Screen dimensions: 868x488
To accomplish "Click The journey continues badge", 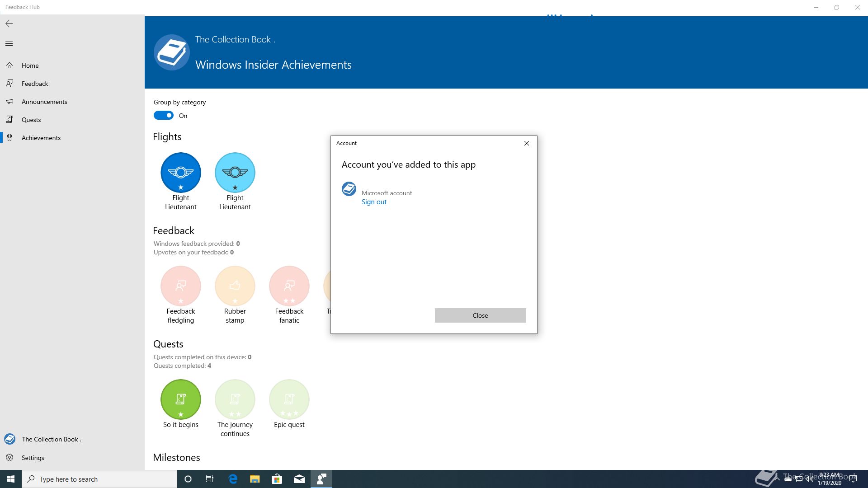I will pyautogui.click(x=235, y=399).
